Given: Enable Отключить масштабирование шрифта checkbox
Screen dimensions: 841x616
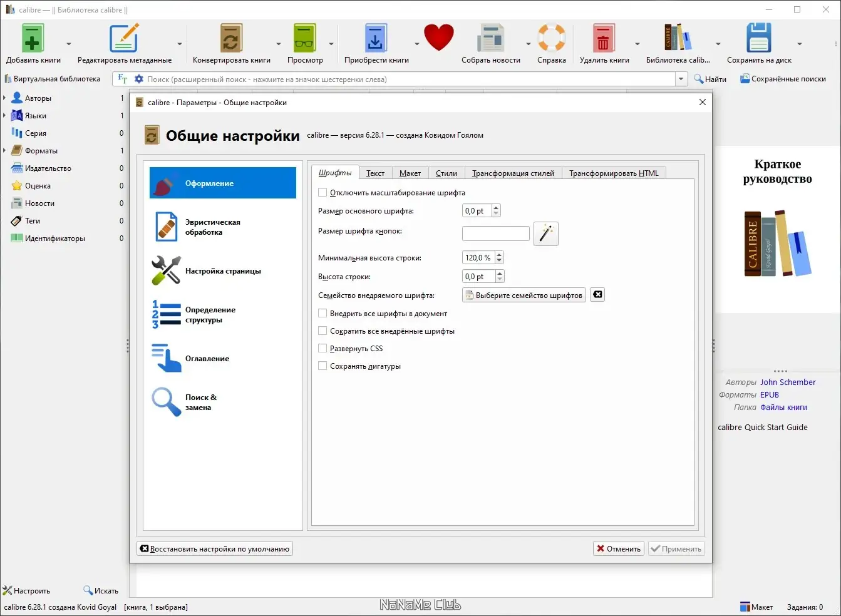Looking at the screenshot, I should click(x=322, y=193).
